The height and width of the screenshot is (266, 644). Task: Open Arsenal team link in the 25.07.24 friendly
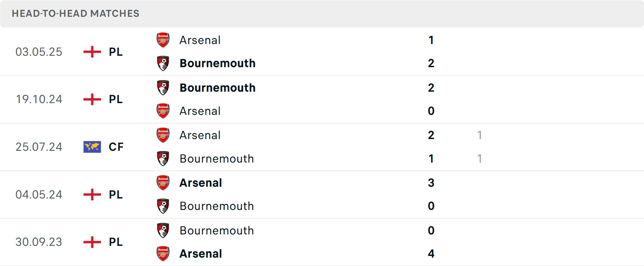(200, 135)
